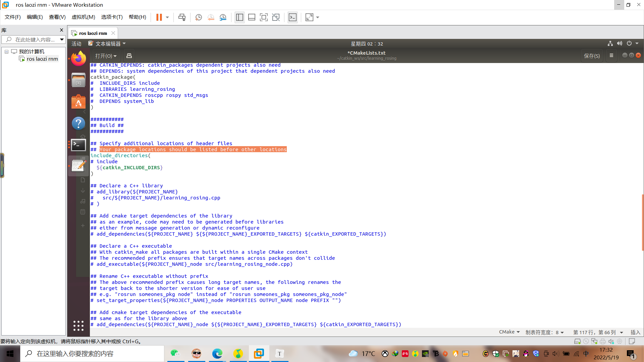
Task: Click the Ubuntu volume icon
Action: [620, 44]
